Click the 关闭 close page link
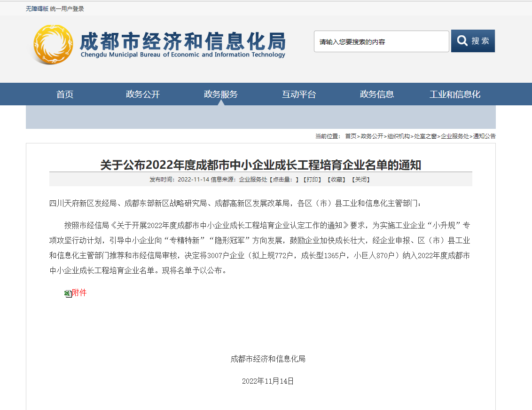This screenshot has width=532, height=410. pyautogui.click(x=361, y=180)
